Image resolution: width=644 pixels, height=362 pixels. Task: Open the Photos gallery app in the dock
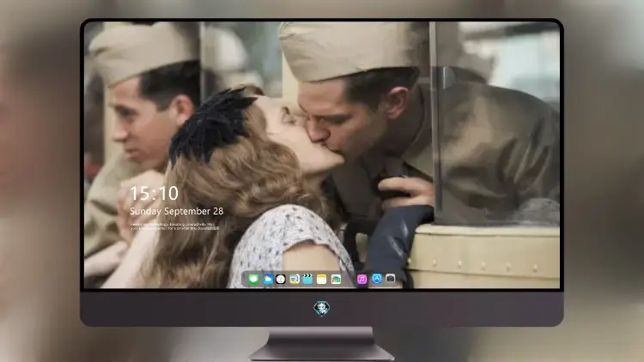[336, 280]
